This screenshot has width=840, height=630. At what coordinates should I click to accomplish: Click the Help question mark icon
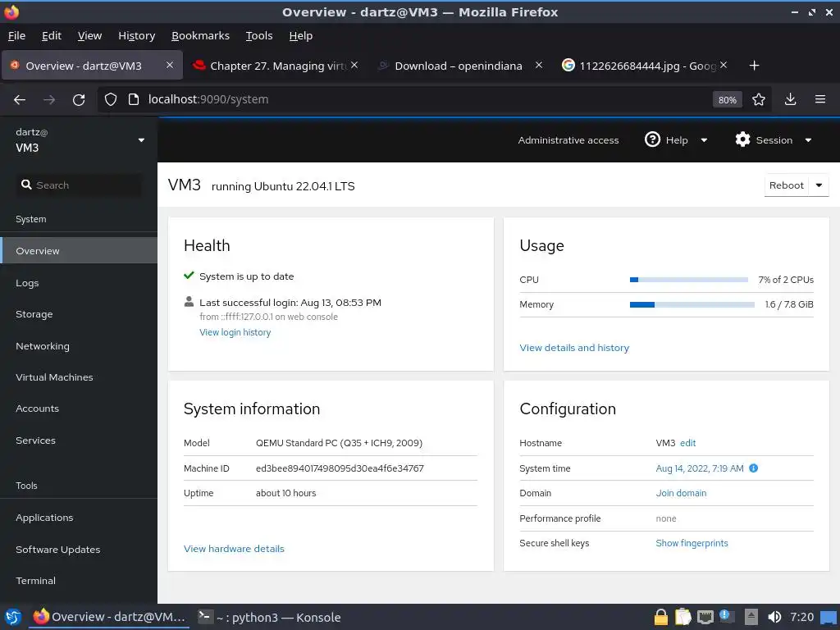(x=652, y=139)
